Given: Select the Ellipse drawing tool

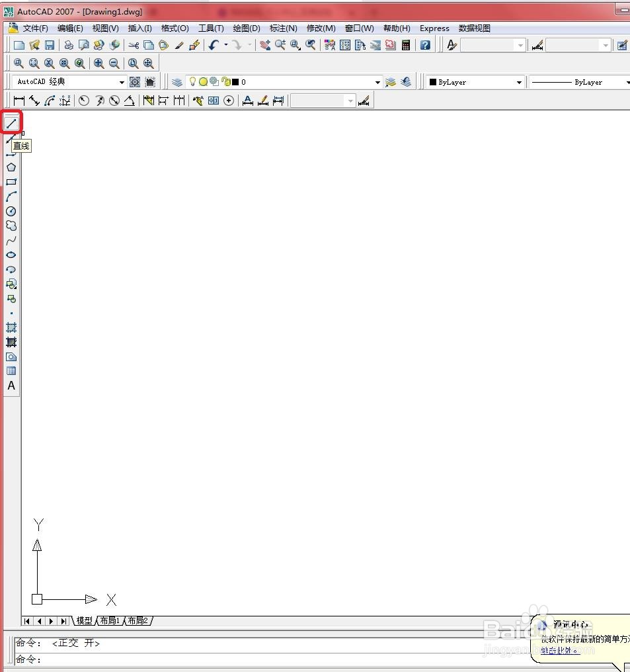Looking at the screenshot, I should 11,255.
